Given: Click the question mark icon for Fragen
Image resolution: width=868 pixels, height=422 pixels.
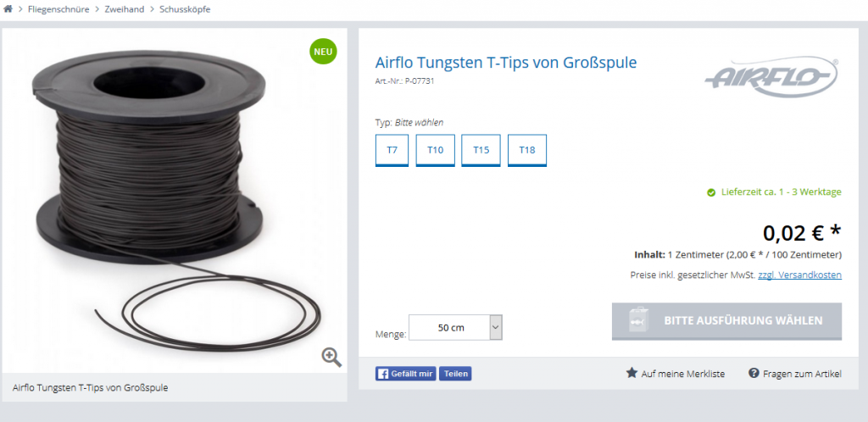Looking at the screenshot, I should point(753,373).
